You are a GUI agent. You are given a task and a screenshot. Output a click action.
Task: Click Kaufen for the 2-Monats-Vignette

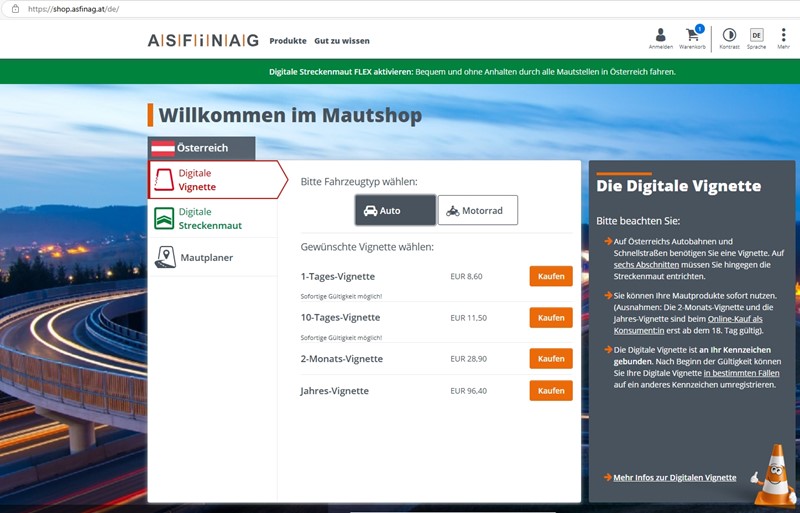tap(551, 358)
